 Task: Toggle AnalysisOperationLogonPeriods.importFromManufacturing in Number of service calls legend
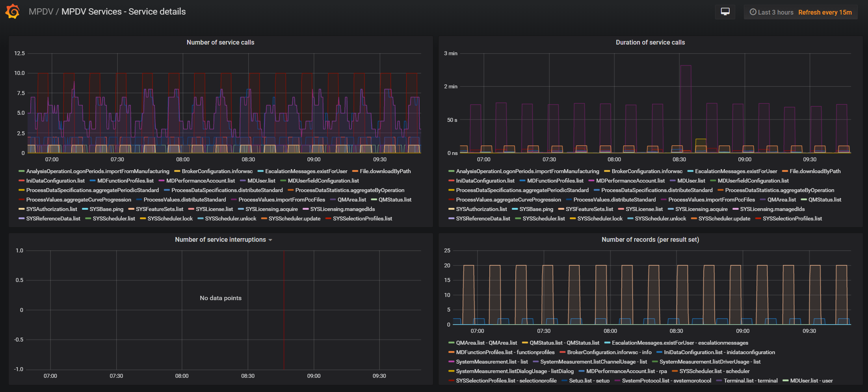[x=98, y=171]
